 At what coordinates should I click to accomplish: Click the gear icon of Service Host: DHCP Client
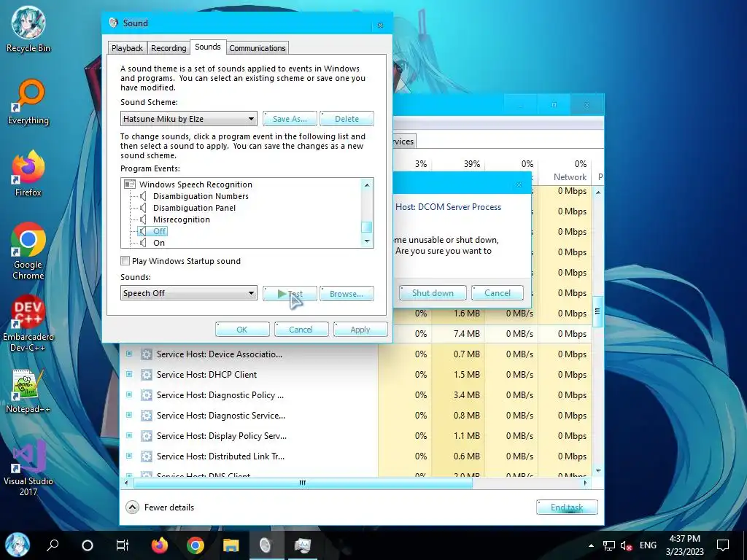click(146, 375)
